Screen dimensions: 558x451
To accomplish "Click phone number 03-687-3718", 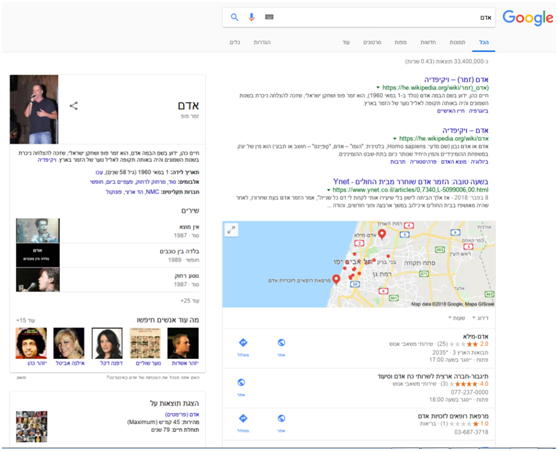I will pyautogui.click(x=471, y=432).
